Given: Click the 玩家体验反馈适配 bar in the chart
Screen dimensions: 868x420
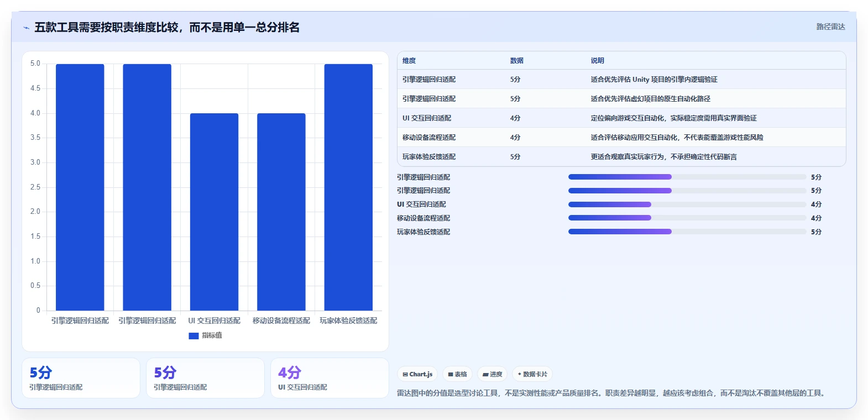Looking at the screenshot, I should (x=348, y=187).
